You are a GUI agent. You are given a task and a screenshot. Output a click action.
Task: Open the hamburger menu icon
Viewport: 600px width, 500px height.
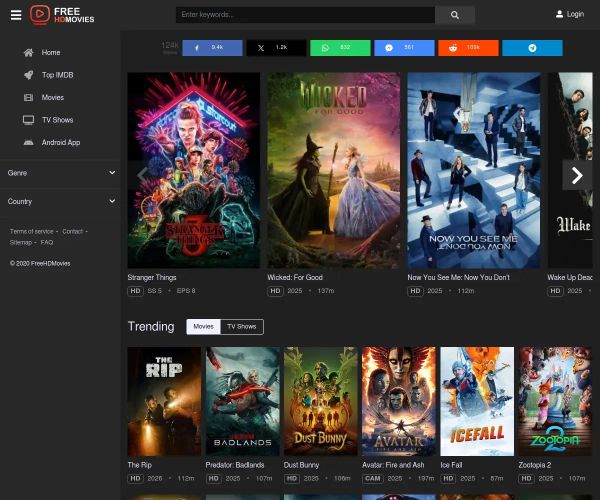tap(16, 15)
